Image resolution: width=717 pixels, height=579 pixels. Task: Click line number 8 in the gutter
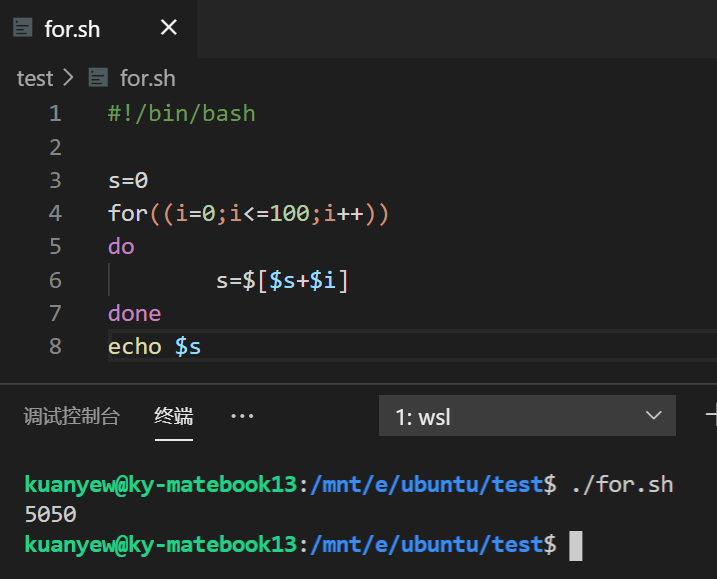point(55,347)
